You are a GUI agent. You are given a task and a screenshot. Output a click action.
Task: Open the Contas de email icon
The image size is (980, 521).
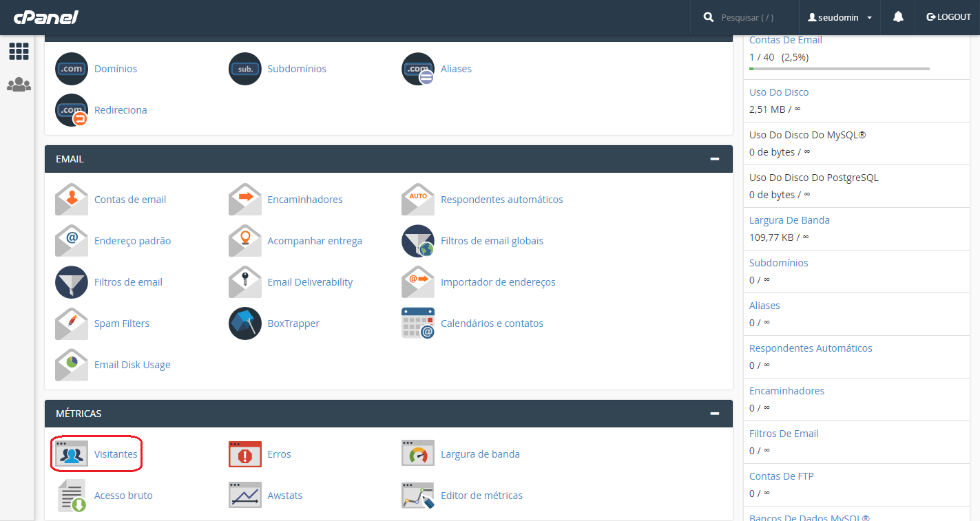pos(72,200)
